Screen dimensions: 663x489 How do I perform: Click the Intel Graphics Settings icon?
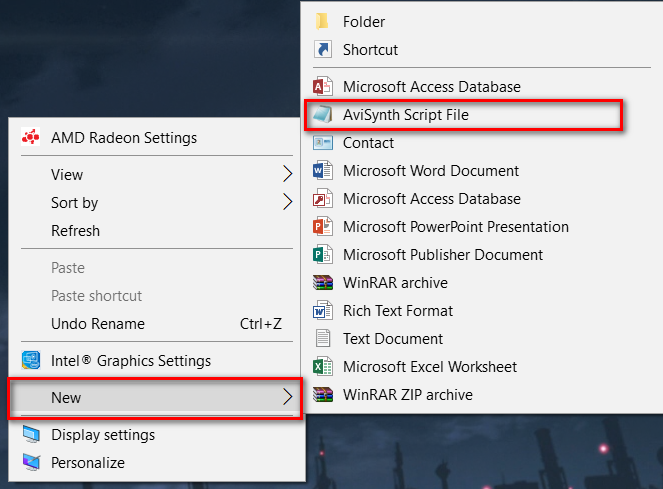tap(31, 360)
